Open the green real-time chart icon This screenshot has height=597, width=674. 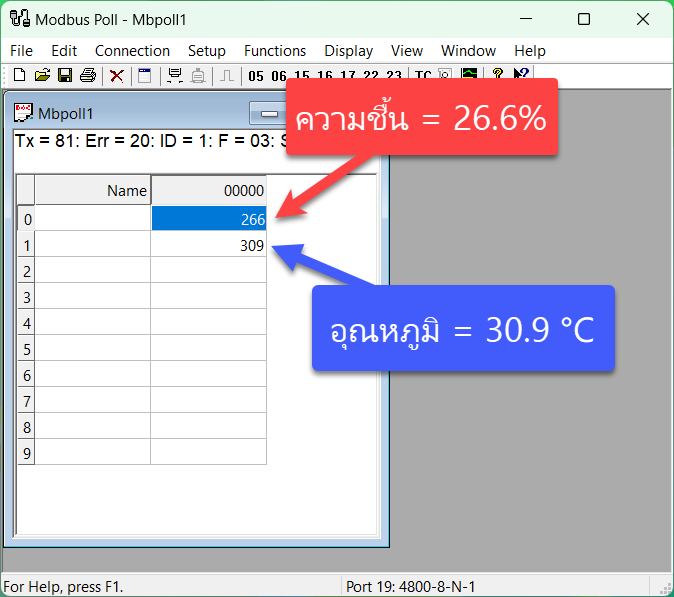[x=469, y=73]
